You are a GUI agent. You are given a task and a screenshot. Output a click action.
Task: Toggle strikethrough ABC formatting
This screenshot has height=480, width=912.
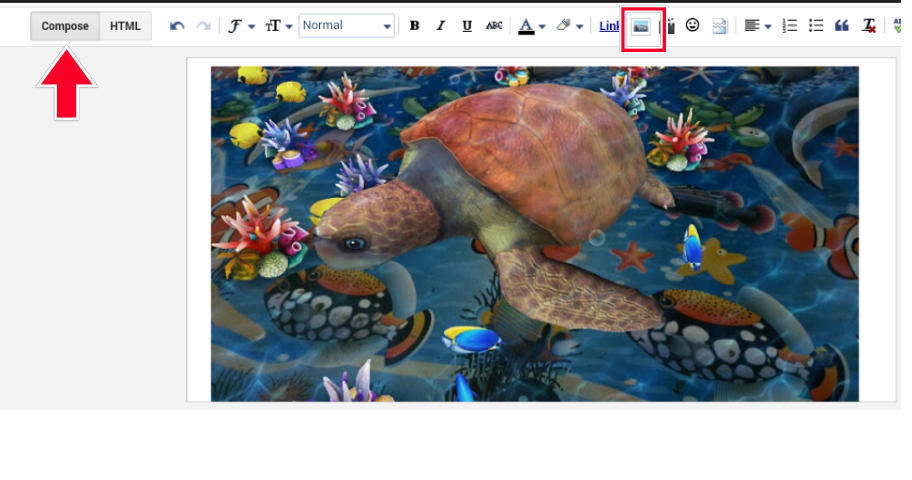(x=494, y=26)
